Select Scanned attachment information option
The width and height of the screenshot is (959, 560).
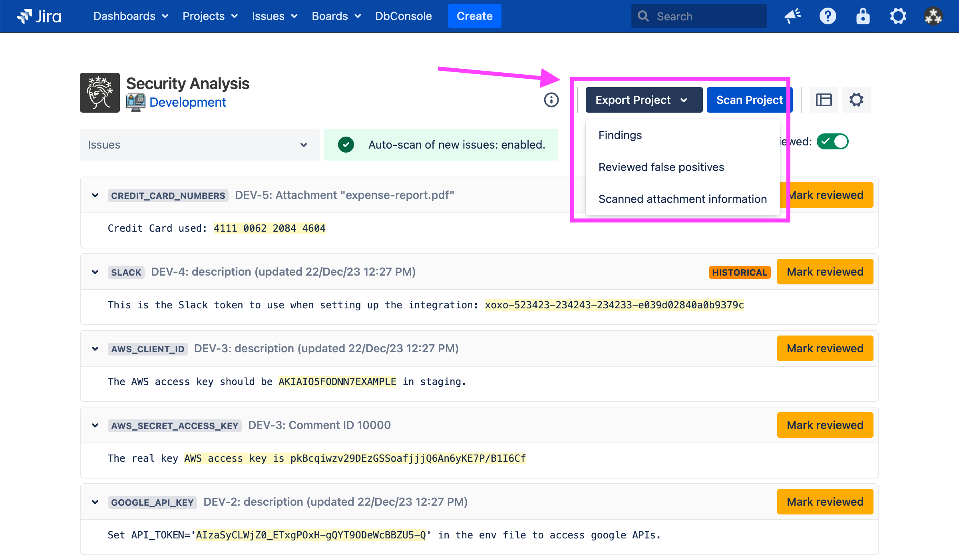pos(682,199)
